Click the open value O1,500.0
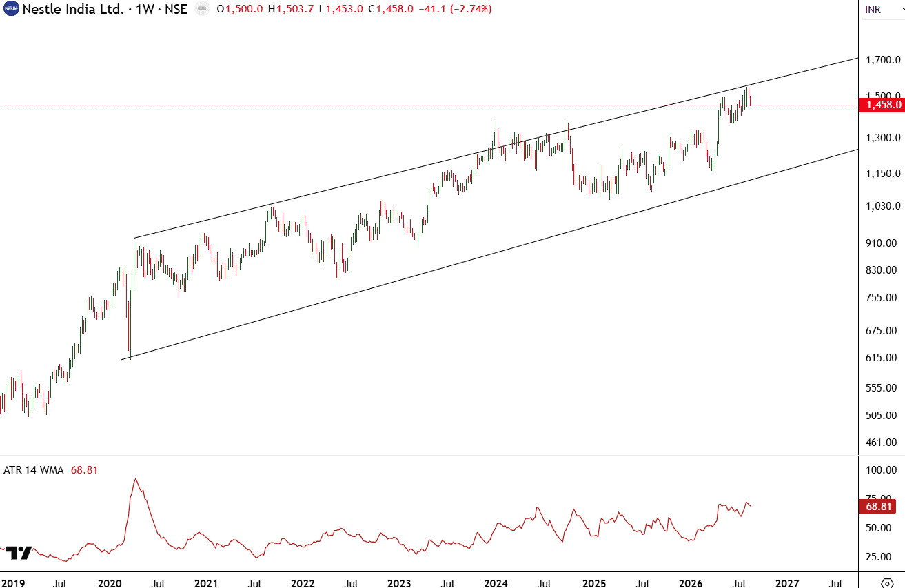 (240, 9)
